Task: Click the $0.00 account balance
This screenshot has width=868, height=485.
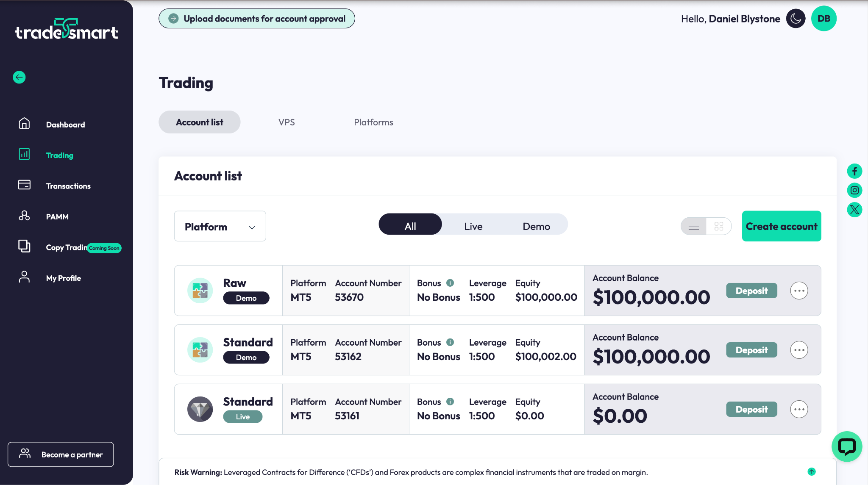Action: point(620,416)
